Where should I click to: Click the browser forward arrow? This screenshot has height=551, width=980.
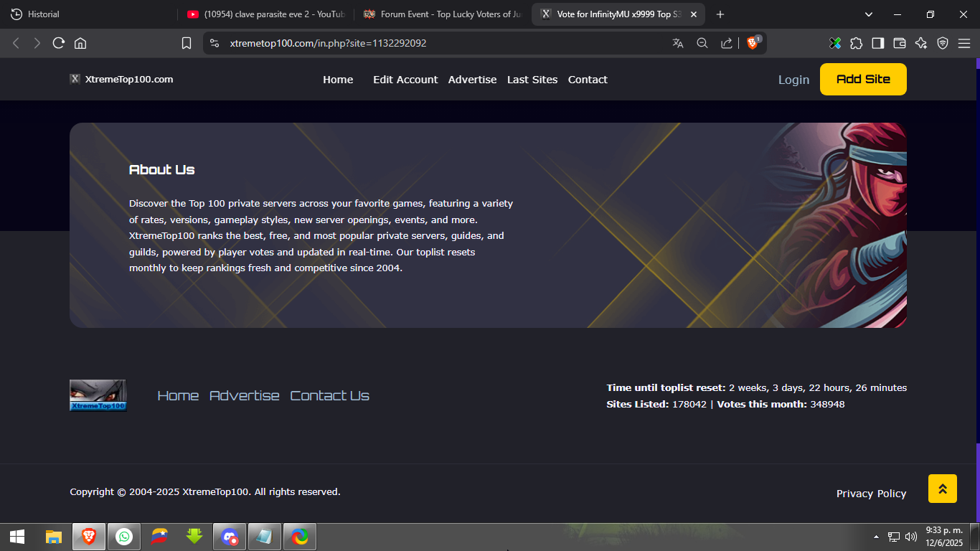37,43
